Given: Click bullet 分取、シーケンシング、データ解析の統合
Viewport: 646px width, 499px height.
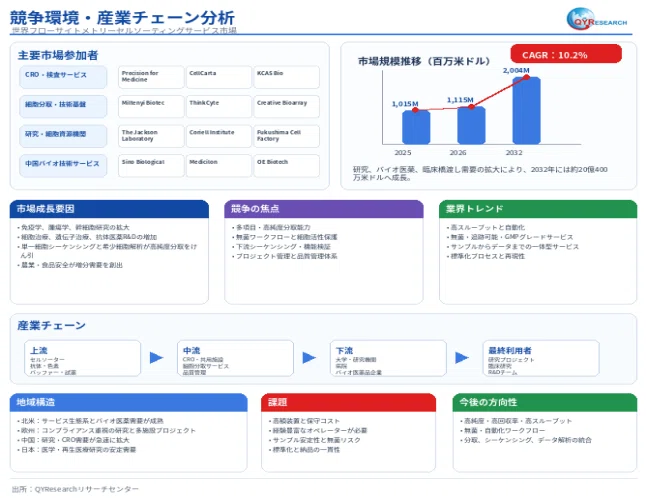Looking at the screenshot, I should point(526,440).
